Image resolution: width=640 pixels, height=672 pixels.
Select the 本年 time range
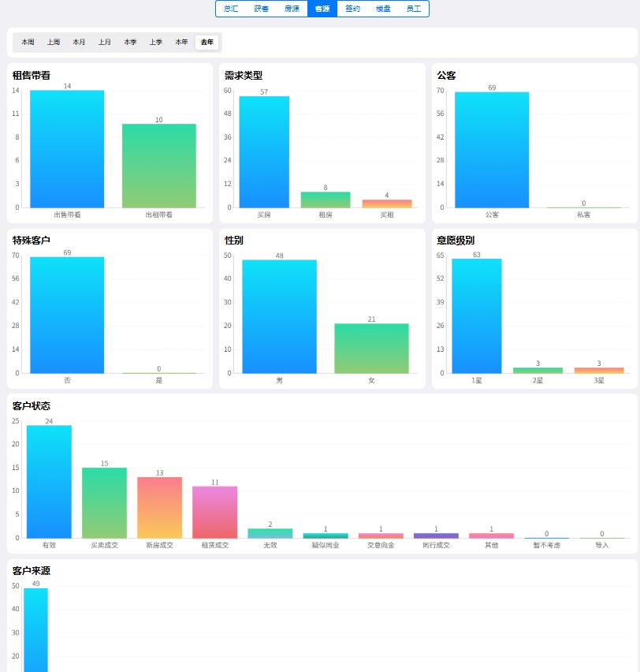[181, 42]
